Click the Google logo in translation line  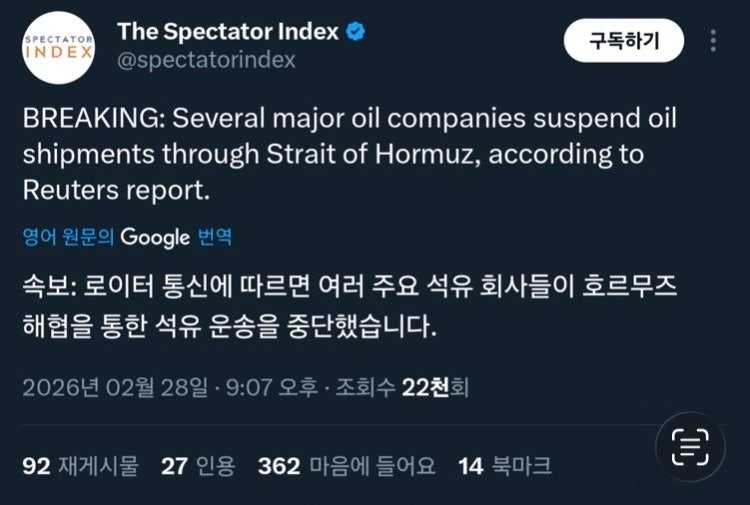155,237
